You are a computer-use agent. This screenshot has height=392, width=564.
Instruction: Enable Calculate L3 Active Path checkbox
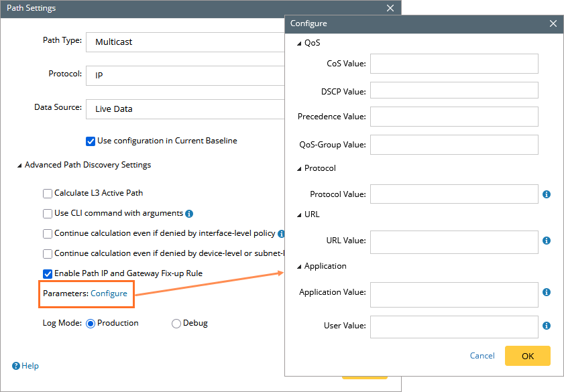(x=48, y=194)
